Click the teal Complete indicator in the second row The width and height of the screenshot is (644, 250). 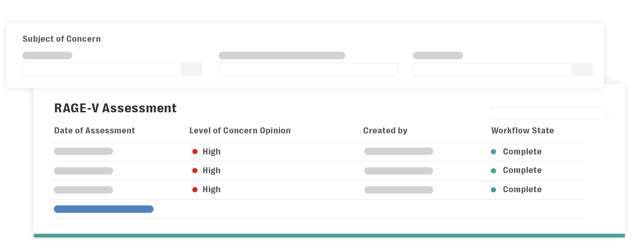(494, 171)
